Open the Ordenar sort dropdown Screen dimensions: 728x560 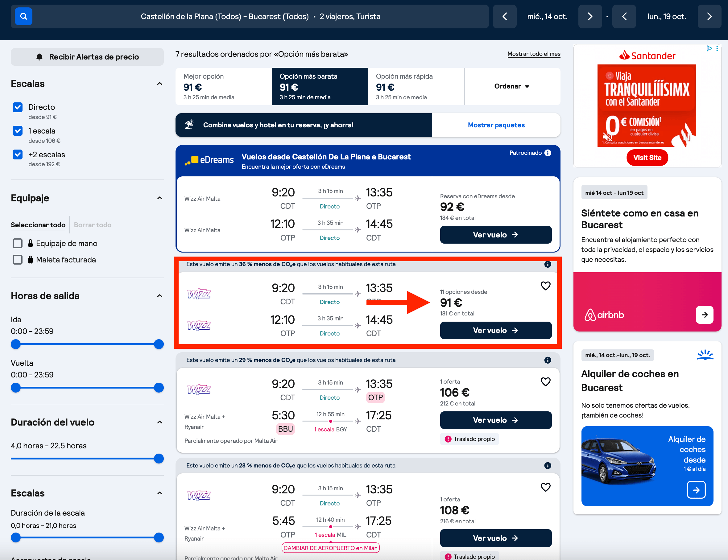point(512,86)
